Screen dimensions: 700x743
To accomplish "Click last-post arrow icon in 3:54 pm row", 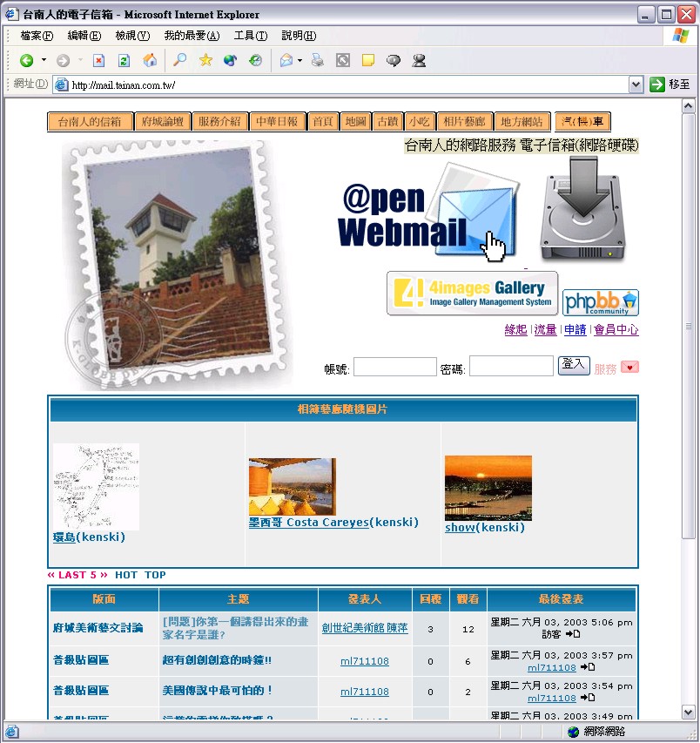I will [x=588, y=698].
